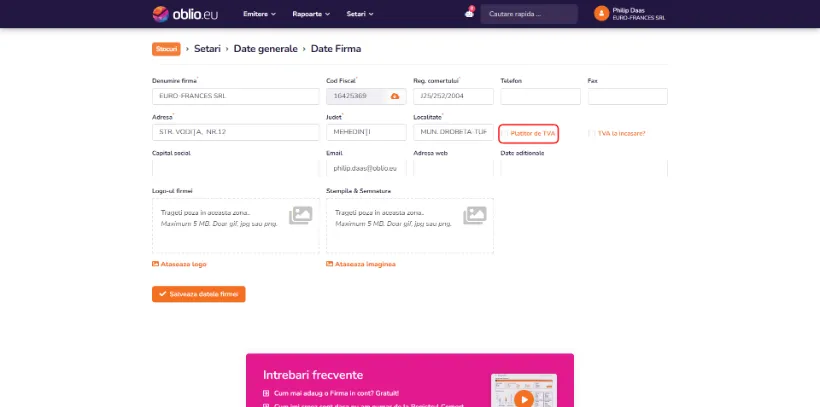Click the Logo-ul firmei upload drop zone
The height and width of the screenshot is (407, 820).
(x=236, y=226)
